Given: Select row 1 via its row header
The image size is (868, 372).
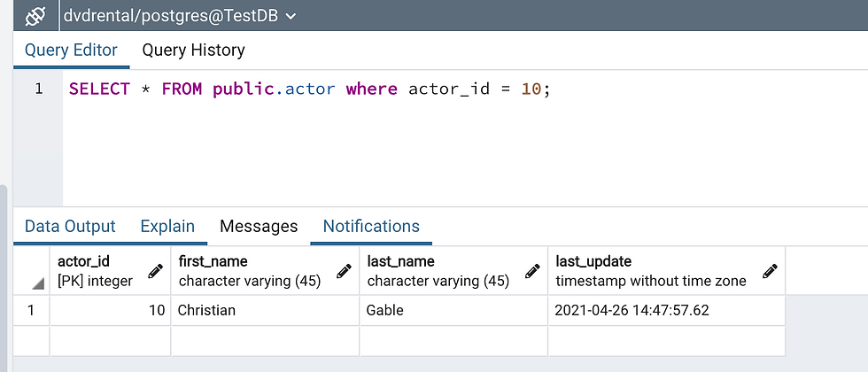Looking at the screenshot, I should (32, 311).
